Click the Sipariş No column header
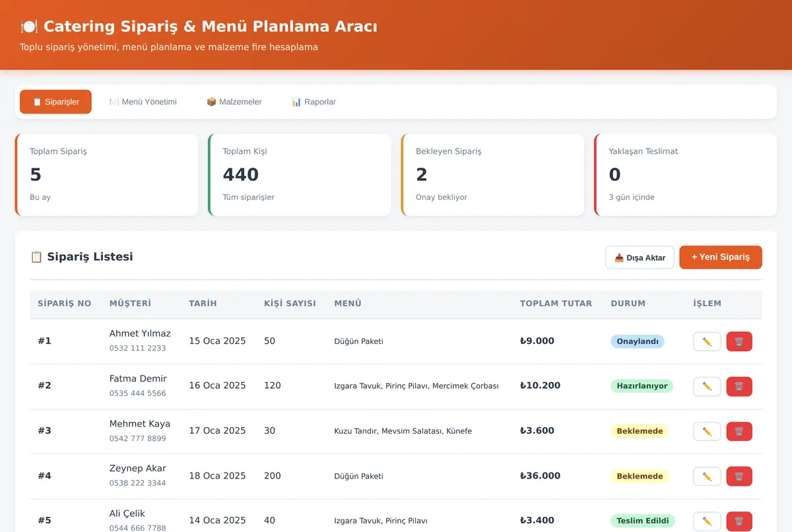792x532 pixels. (x=64, y=304)
